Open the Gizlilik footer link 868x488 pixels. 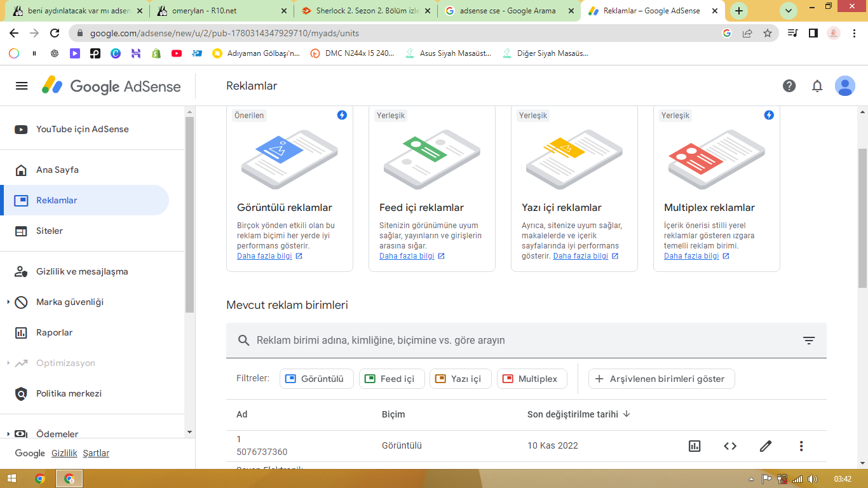point(64,453)
